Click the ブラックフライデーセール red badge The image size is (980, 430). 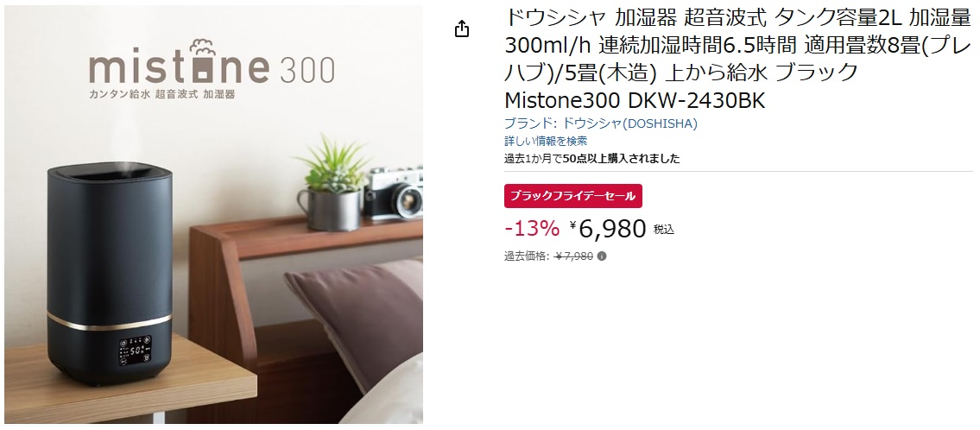tap(573, 196)
